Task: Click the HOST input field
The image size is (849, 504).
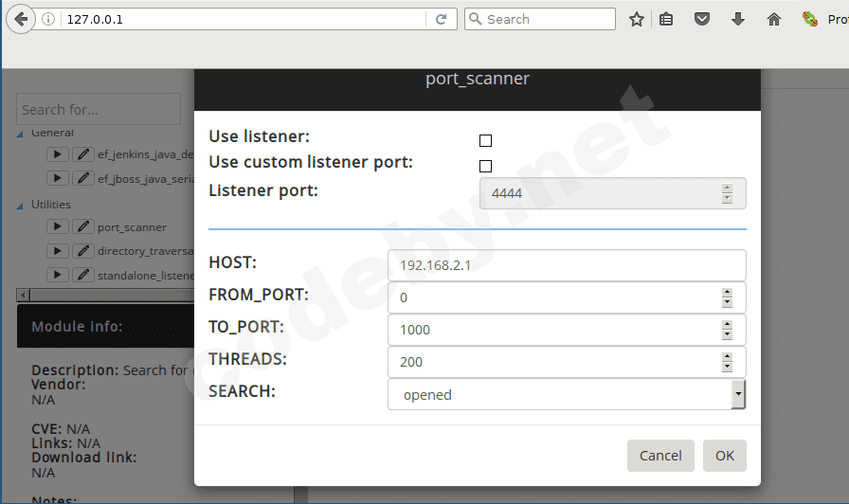Action: click(567, 265)
